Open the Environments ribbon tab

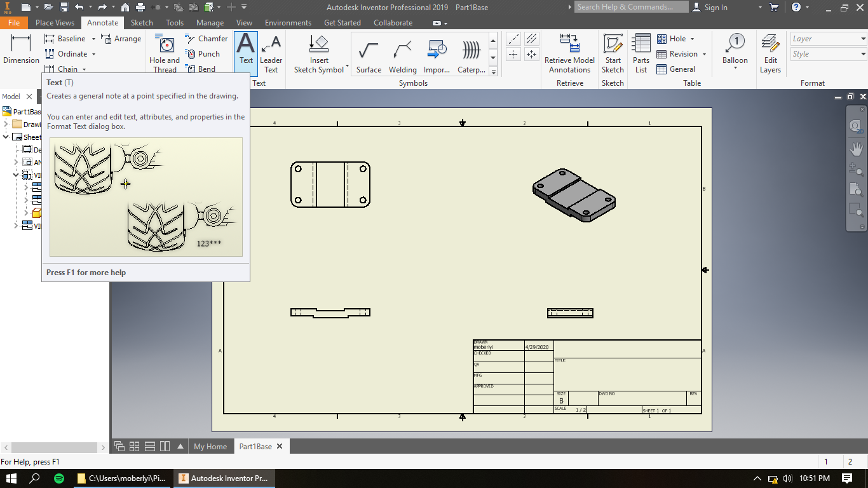(x=288, y=23)
